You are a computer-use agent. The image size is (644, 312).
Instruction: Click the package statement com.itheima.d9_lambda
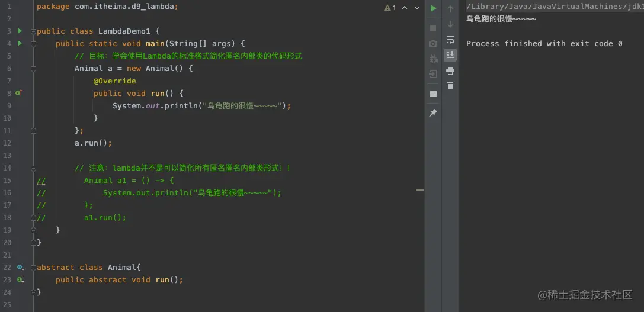(x=108, y=7)
